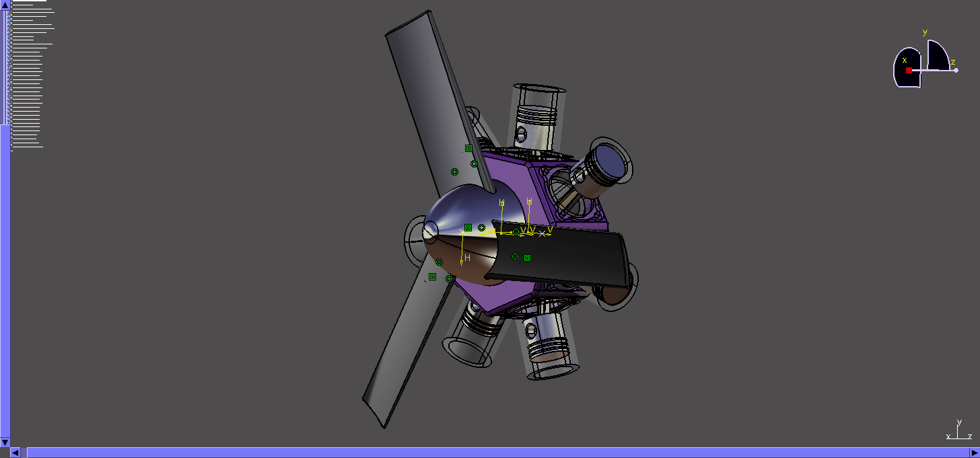Select the red origin square on the compass
980x458 pixels.
click(909, 70)
